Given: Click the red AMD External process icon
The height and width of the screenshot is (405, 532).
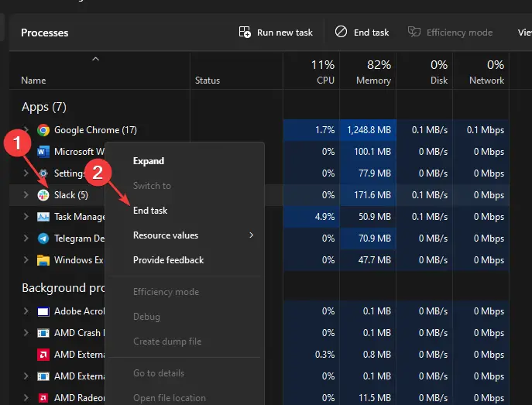Looking at the screenshot, I should 43,355.
